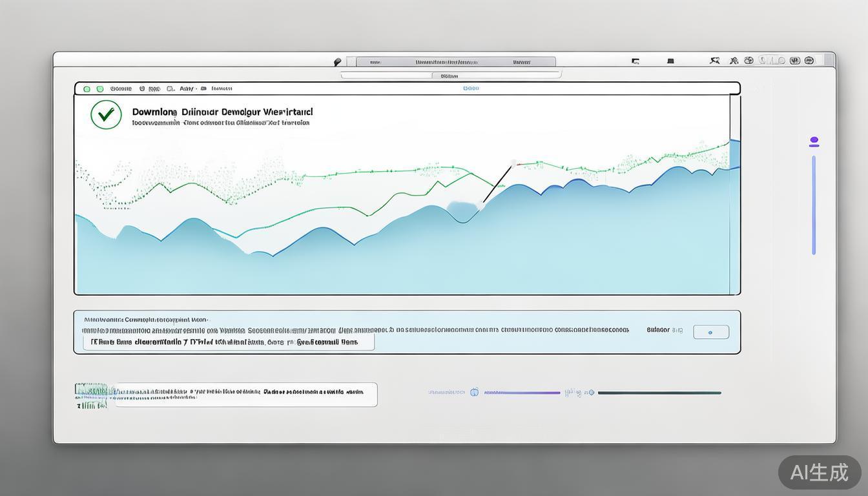Click the blue link text in inner toolbar center
This screenshot has height=496, width=868.
[x=471, y=88]
